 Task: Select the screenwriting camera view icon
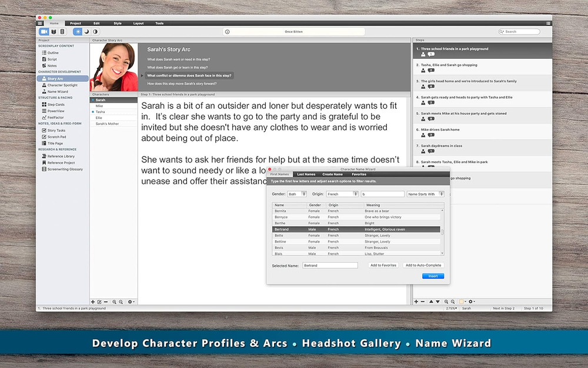click(44, 31)
